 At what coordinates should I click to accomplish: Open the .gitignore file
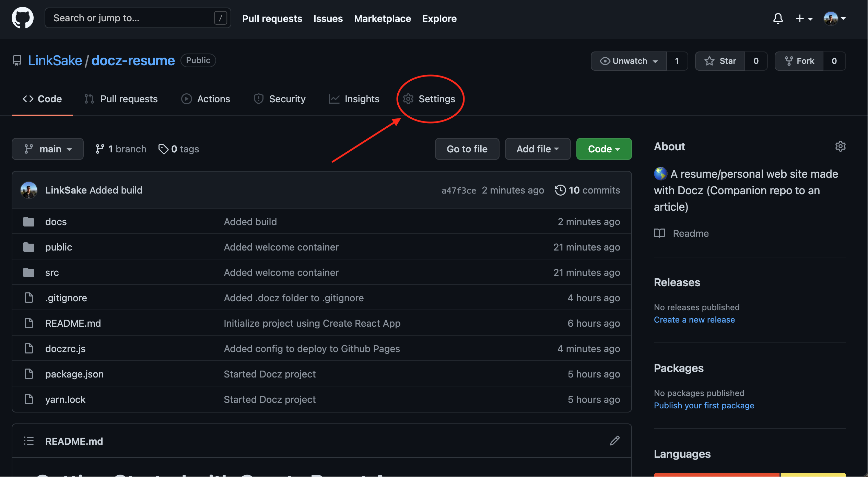pos(66,298)
